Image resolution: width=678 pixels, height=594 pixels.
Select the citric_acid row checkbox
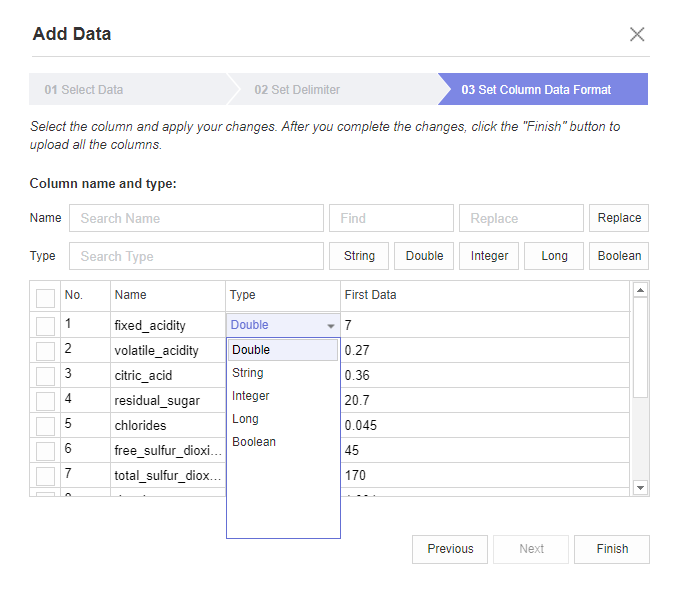point(45,376)
